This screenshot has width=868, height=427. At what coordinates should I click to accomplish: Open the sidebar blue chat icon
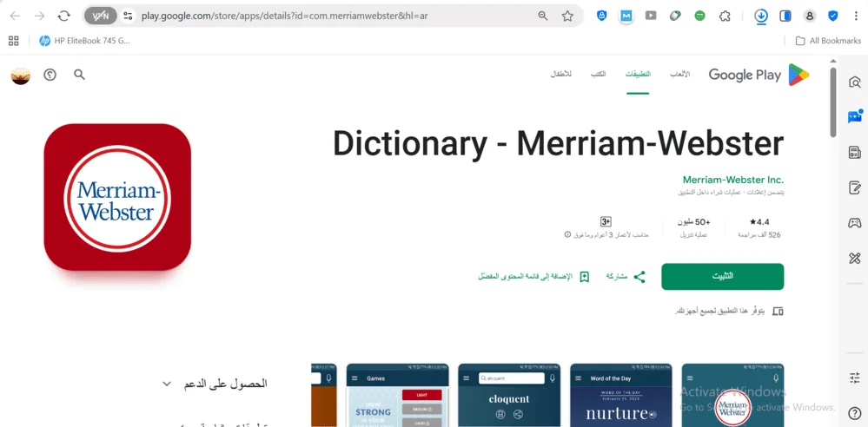coord(855,116)
